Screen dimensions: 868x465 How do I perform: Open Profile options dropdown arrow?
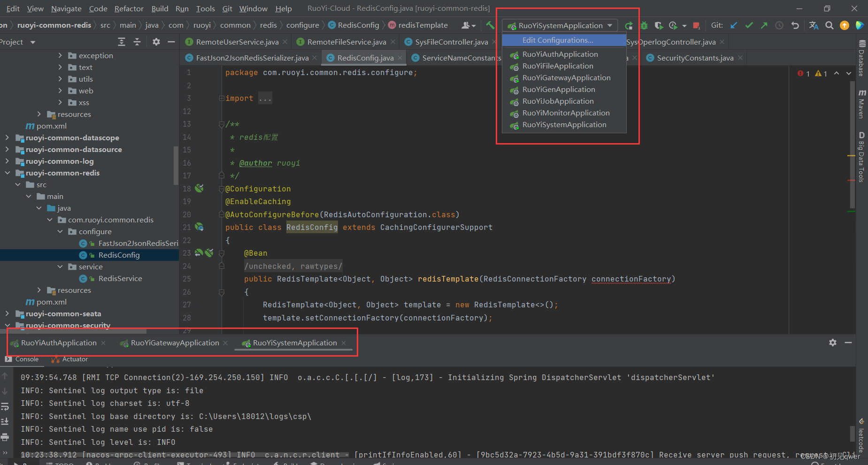pos(684,26)
